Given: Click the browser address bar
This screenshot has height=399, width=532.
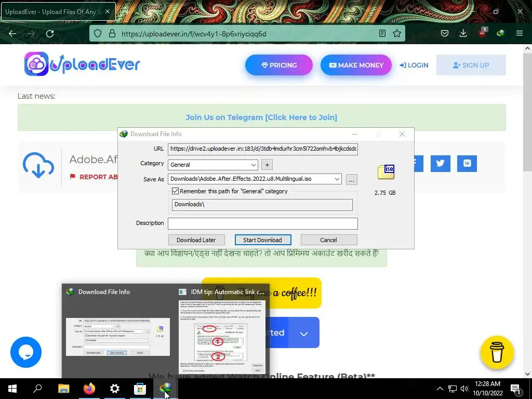Looking at the screenshot, I should pyautogui.click(x=247, y=34).
